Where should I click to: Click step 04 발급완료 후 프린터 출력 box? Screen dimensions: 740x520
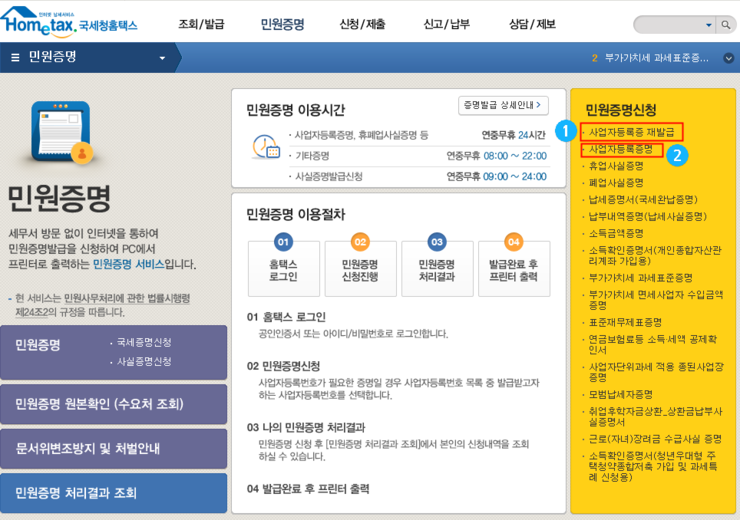tap(514, 268)
